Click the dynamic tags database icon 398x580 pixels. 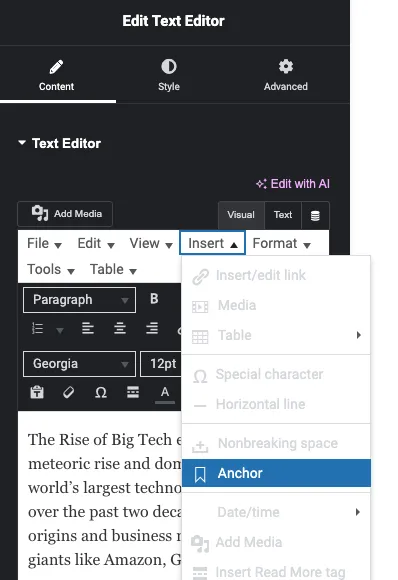pyautogui.click(x=315, y=215)
